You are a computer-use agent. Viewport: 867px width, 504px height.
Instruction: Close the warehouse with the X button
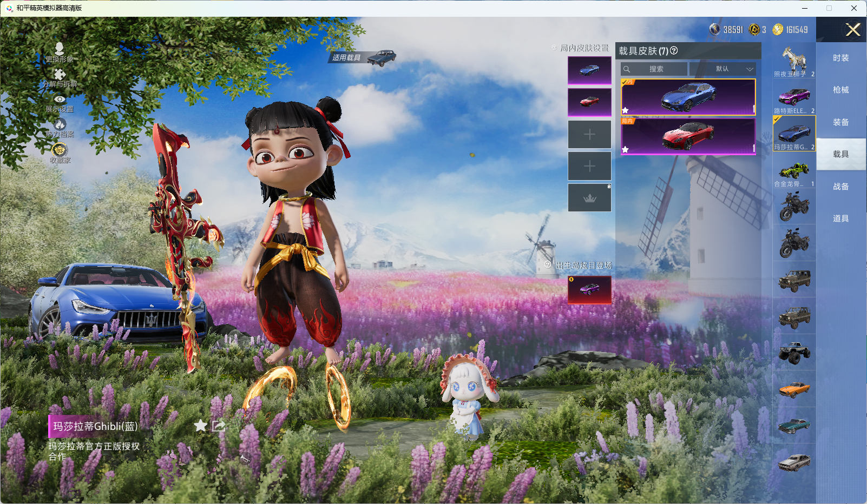[853, 30]
